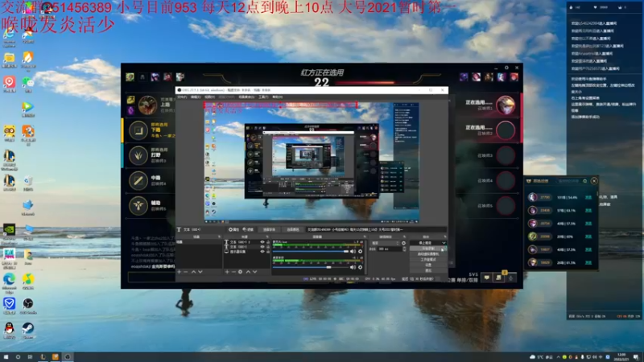Hide the display capture source
644x362 pixels.
[262, 252]
